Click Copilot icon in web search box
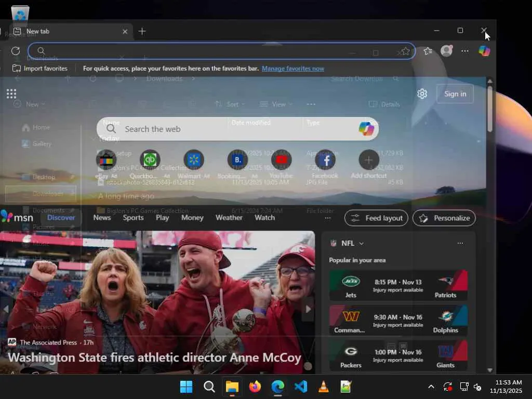This screenshot has height=399, width=532. (x=366, y=129)
